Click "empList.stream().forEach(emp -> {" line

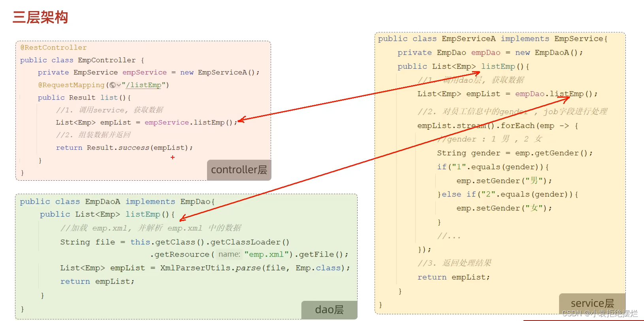(498, 126)
